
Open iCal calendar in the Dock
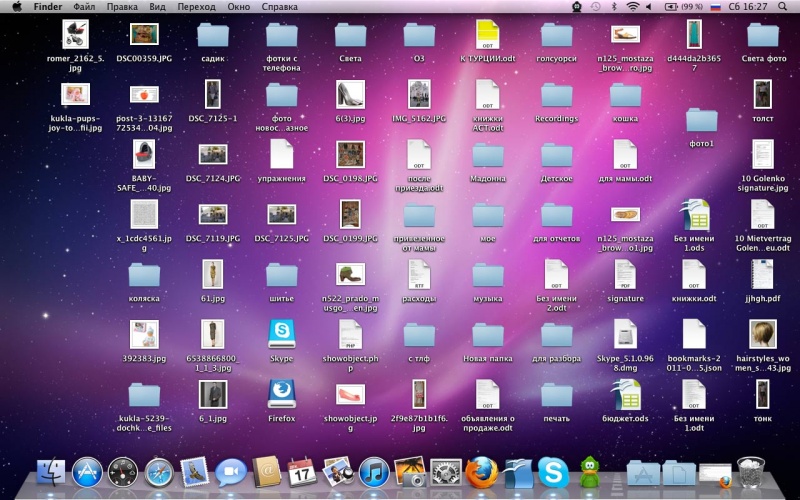click(301, 472)
